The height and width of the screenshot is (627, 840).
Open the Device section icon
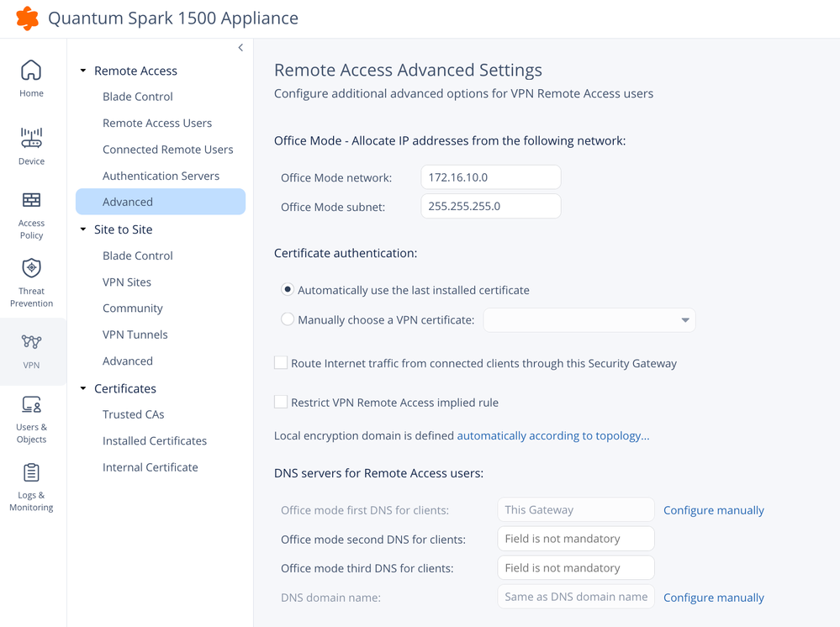coord(31,138)
